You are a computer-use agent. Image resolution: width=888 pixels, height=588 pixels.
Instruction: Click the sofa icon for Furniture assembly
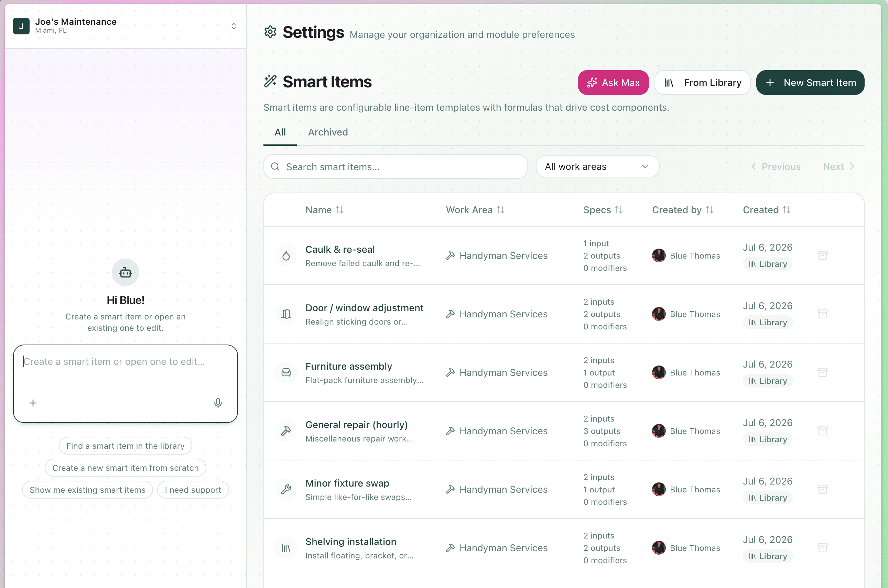[x=286, y=372]
